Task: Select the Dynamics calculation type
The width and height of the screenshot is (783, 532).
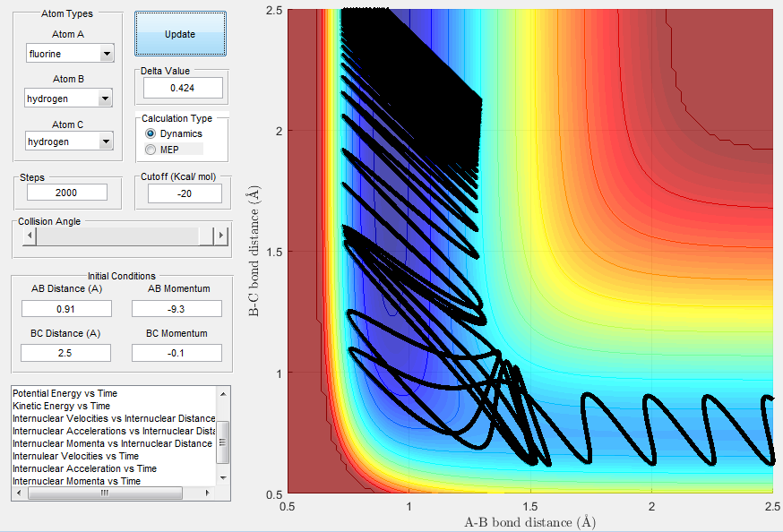Action: [173, 133]
